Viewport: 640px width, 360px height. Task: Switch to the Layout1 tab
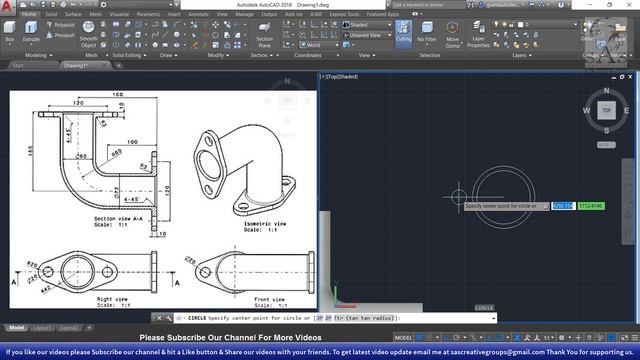point(42,328)
